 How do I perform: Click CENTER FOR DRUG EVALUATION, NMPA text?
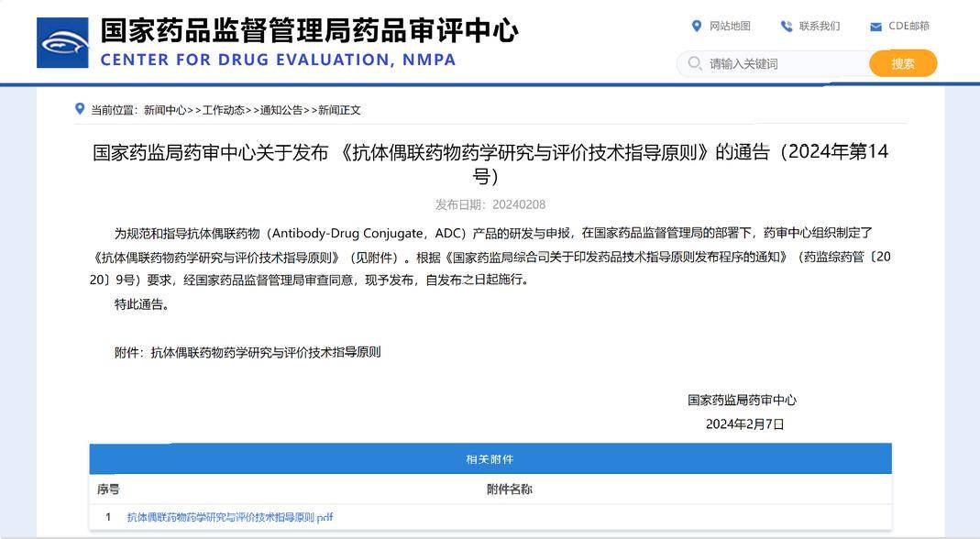(x=278, y=60)
